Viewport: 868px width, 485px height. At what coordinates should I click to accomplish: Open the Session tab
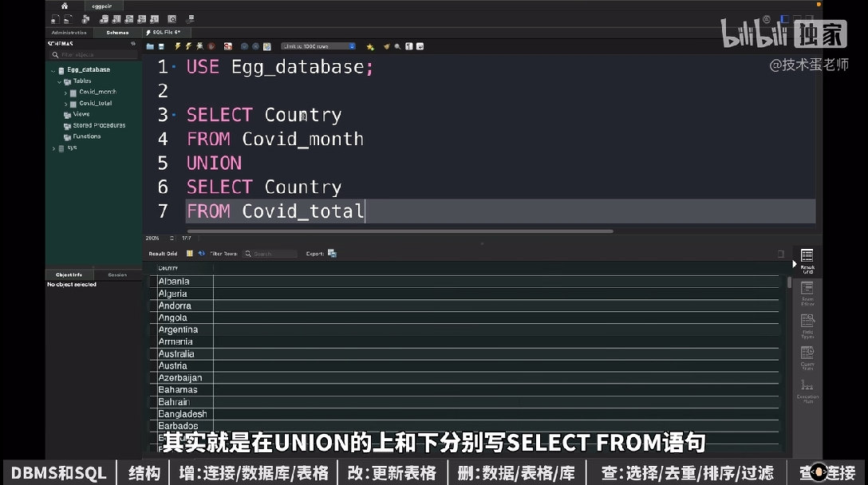[x=117, y=274]
